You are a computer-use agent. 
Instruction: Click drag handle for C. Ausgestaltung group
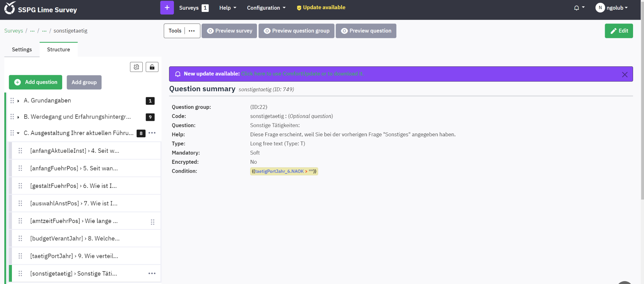point(12,133)
